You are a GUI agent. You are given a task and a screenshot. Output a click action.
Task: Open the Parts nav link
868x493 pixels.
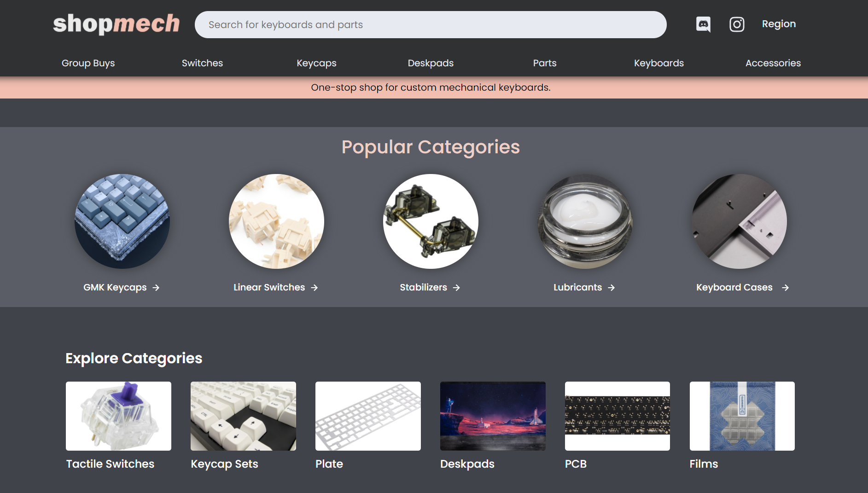coord(545,63)
